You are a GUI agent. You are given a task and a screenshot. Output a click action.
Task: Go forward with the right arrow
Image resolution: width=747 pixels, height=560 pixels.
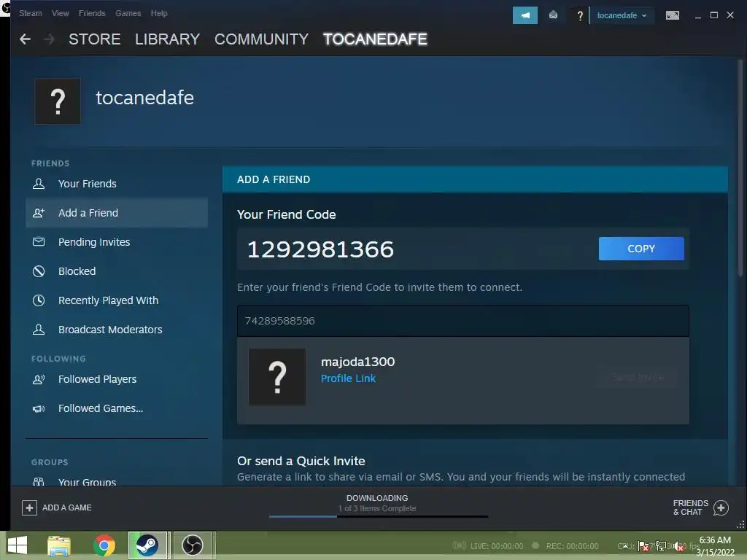tap(49, 39)
